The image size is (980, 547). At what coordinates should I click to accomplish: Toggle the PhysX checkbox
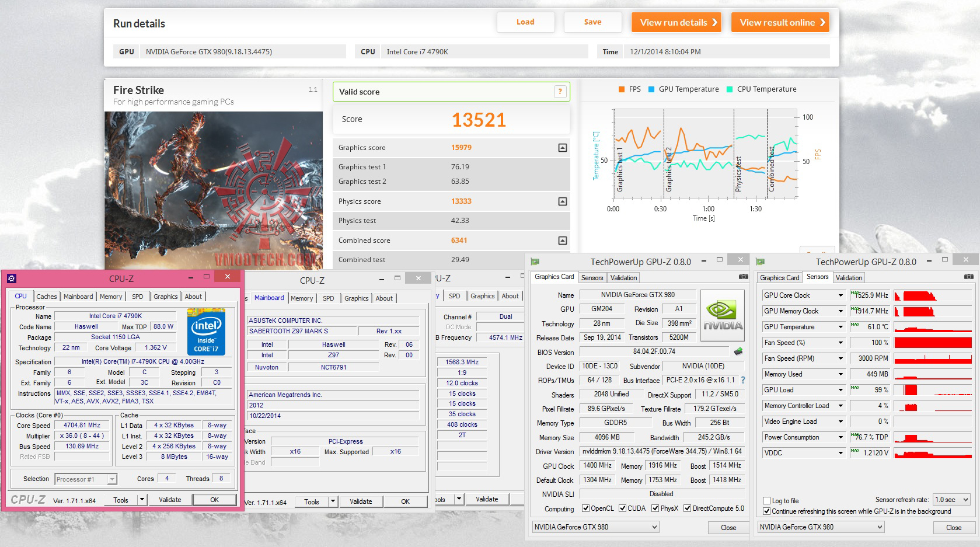[x=655, y=508]
